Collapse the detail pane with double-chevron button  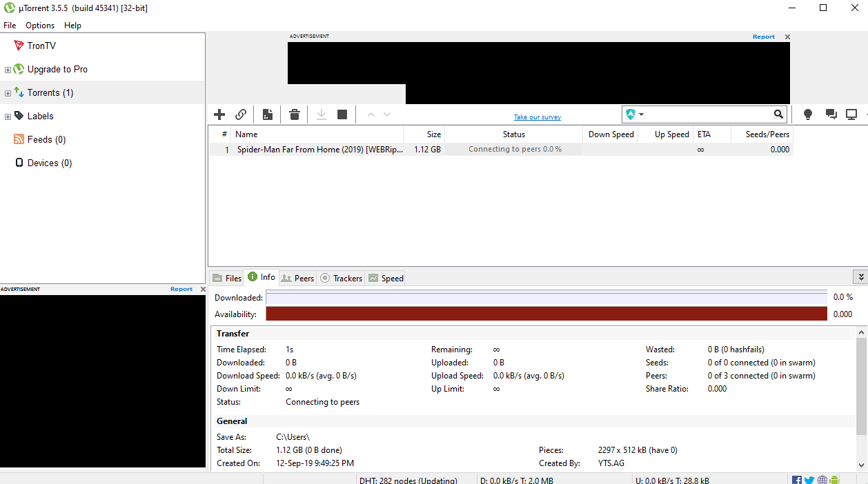pos(860,276)
